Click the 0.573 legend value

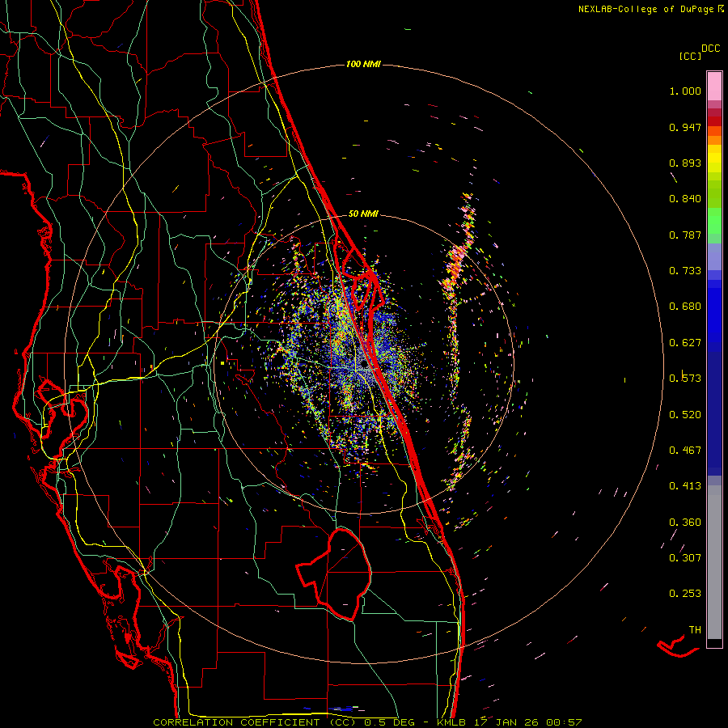coord(685,379)
